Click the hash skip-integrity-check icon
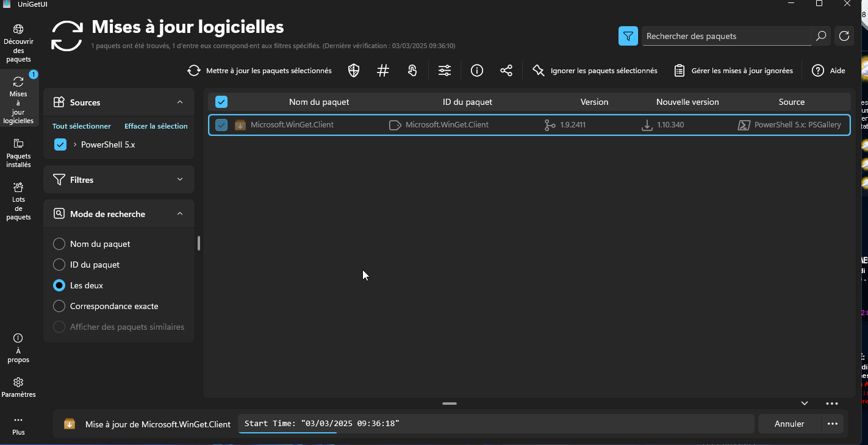Image resolution: width=868 pixels, height=445 pixels. click(383, 71)
